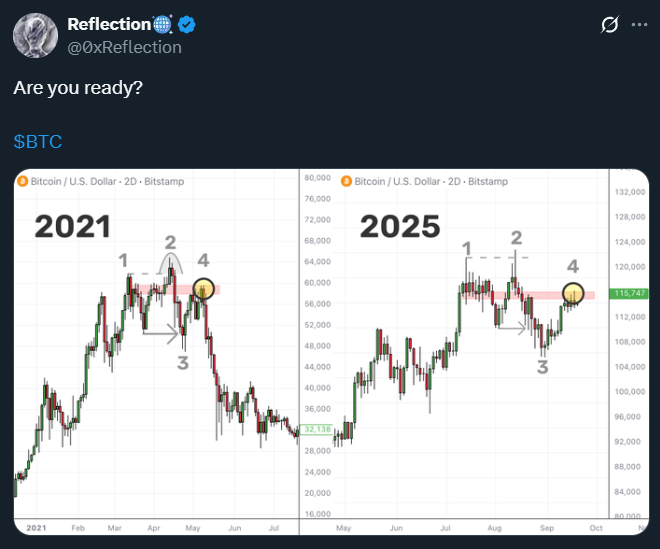
Task: Open the @0xReflection handle link
Action: tap(125, 47)
